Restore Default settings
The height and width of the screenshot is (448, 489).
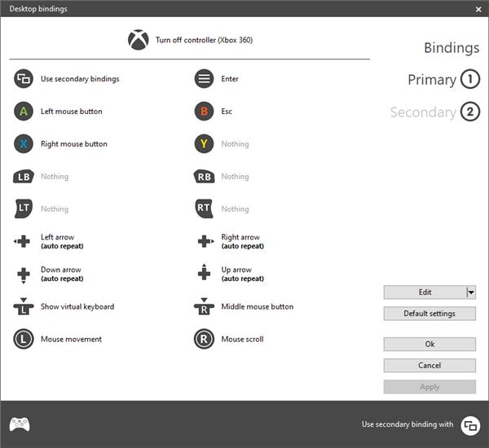point(430,314)
